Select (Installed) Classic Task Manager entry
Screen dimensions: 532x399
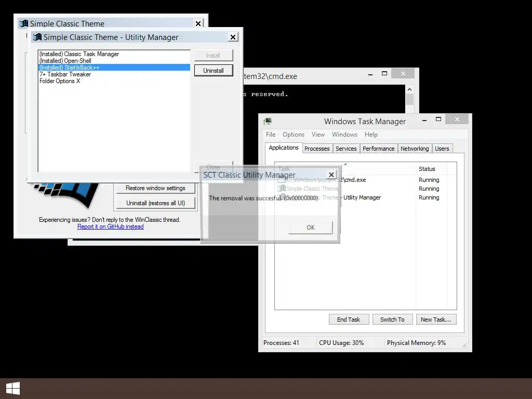114,54
